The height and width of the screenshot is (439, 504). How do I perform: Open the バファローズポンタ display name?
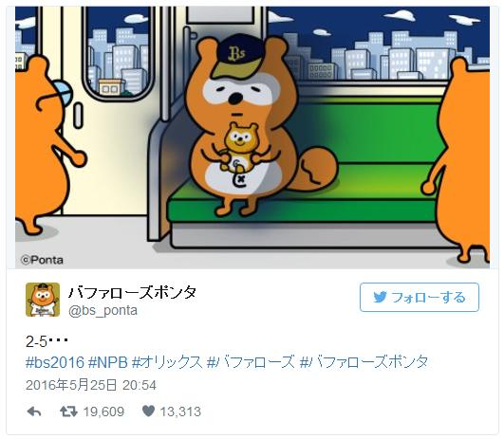coord(132,293)
